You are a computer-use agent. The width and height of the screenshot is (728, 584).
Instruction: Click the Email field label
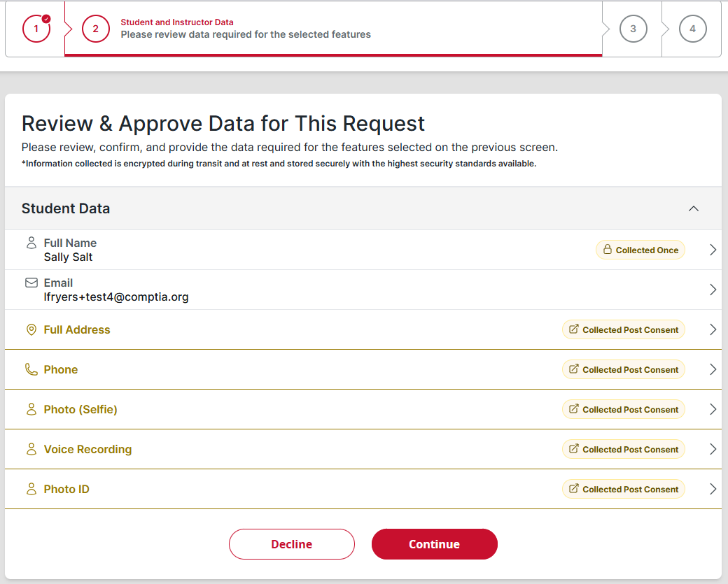58,283
